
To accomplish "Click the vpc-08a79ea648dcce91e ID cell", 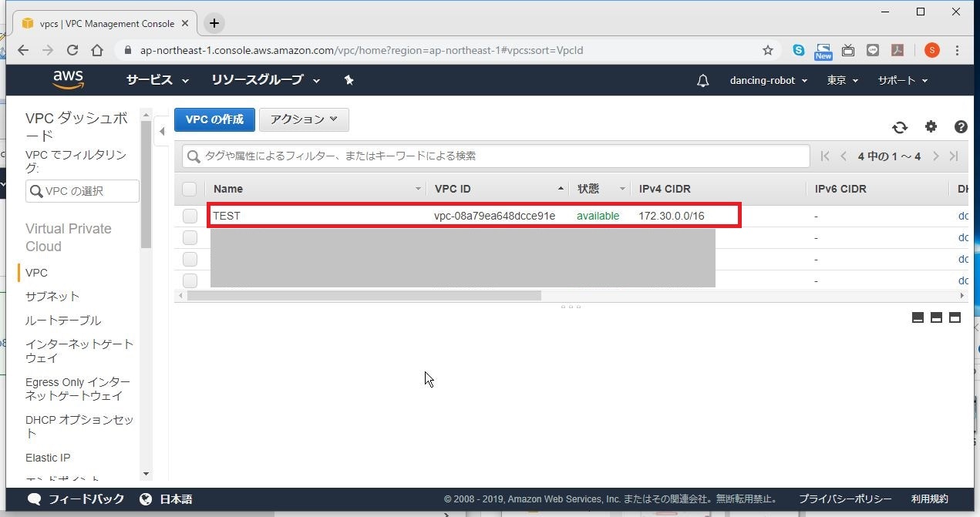I will (x=494, y=216).
